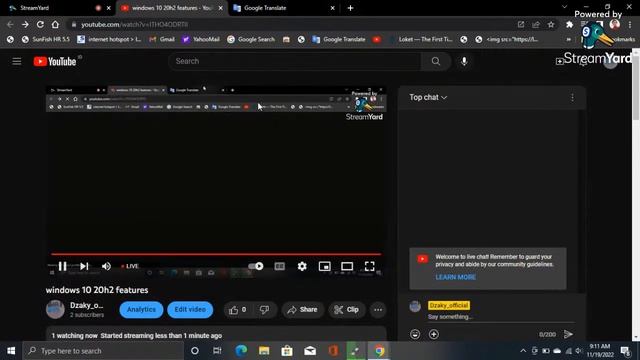
Task: Enable theater mode
Action: pos(347,266)
